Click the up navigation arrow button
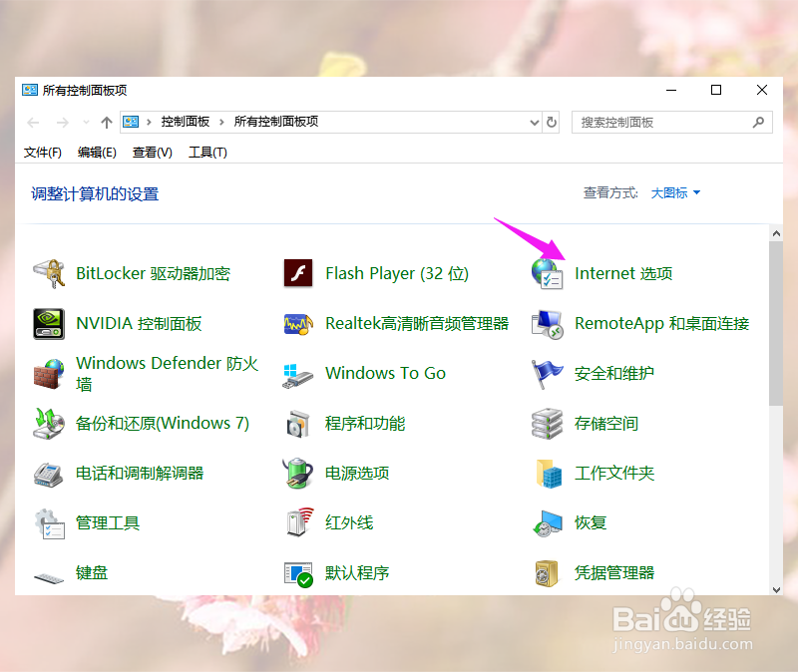The width and height of the screenshot is (798, 672). (x=107, y=122)
